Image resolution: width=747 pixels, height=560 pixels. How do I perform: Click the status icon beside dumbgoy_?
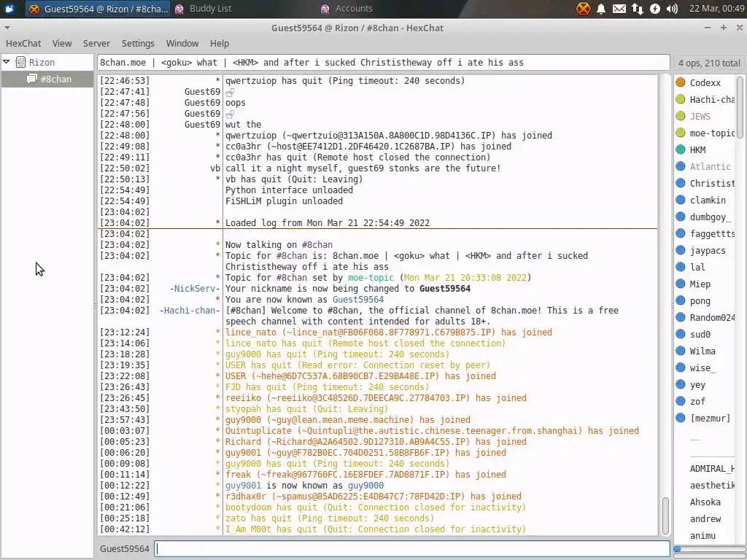click(x=681, y=217)
